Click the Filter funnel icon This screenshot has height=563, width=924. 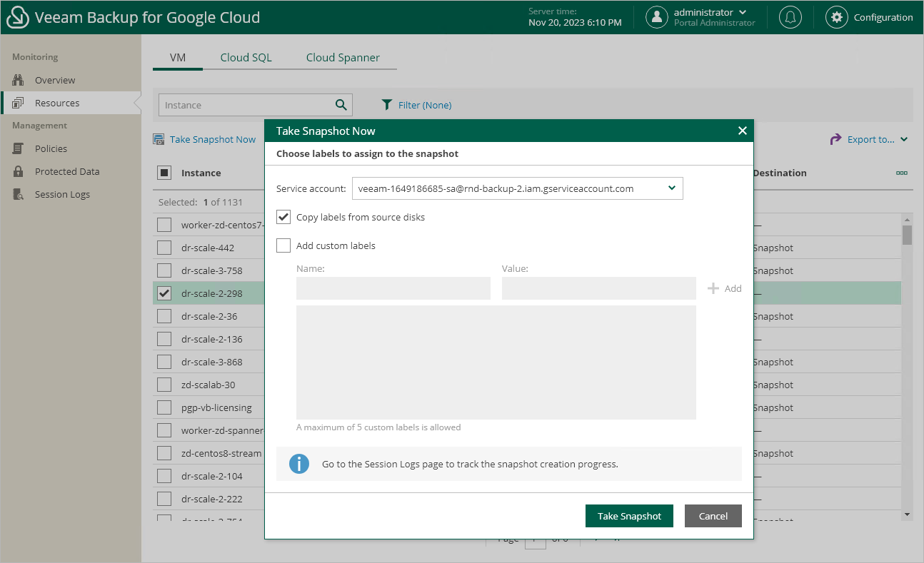pos(387,105)
